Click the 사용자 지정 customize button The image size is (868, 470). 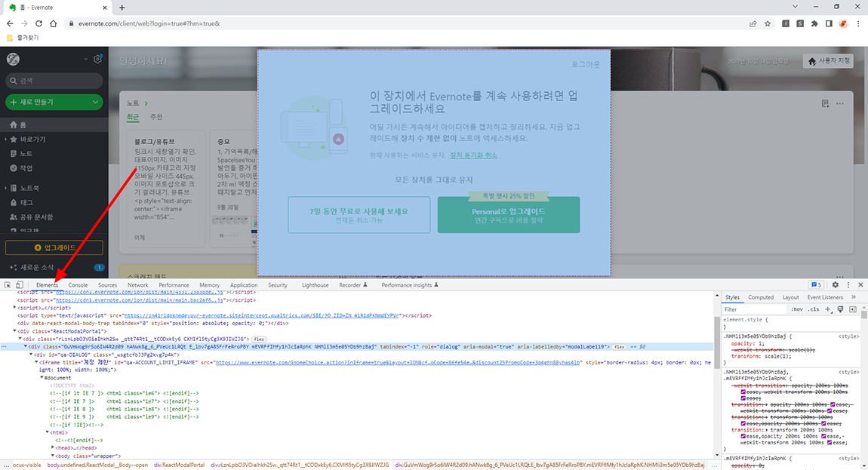828,61
